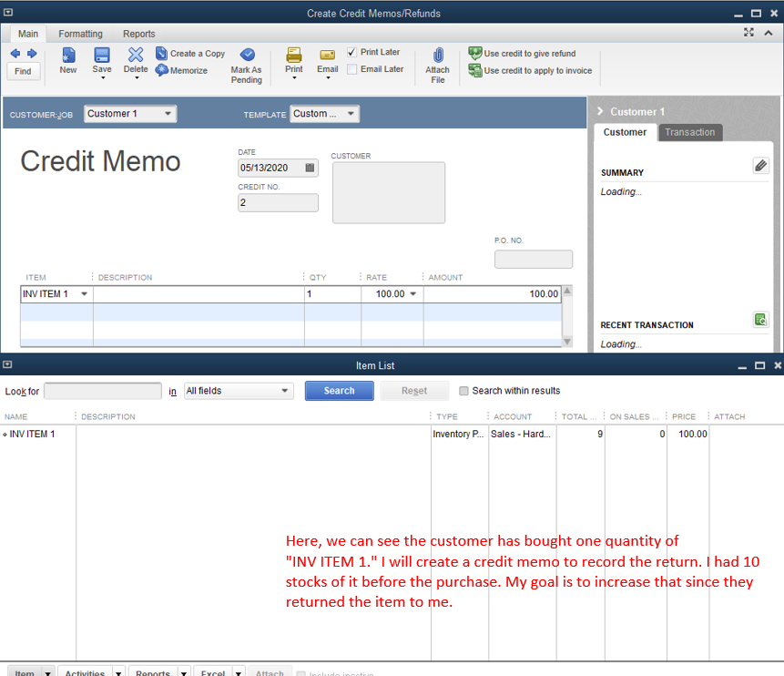Screen dimensions: 784x676
Task: Create a new credit memo with the New icon
Action: [68, 55]
